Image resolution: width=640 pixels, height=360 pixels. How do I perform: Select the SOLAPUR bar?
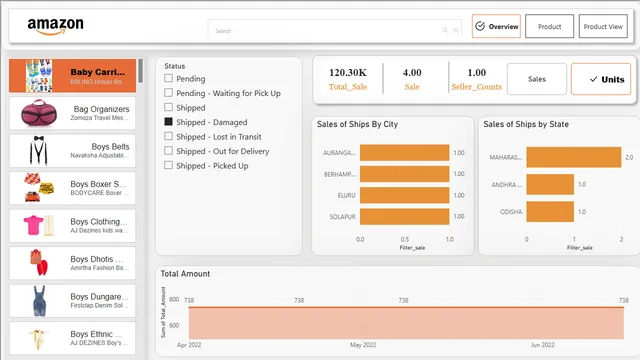(404, 216)
